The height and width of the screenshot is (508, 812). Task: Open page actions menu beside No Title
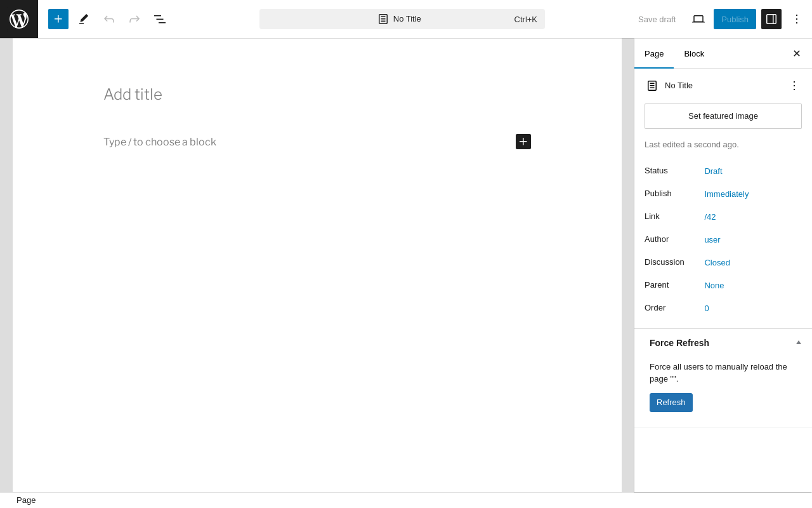(794, 85)
